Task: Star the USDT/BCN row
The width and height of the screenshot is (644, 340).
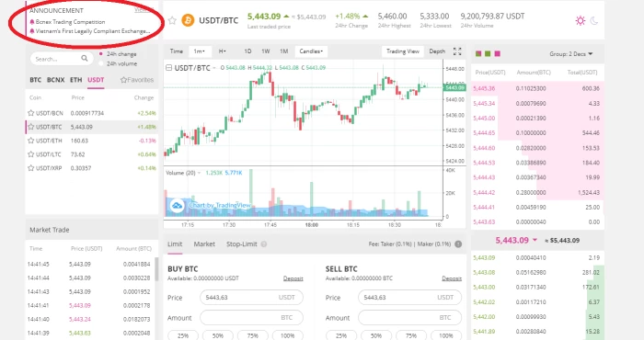Action: pos(30,113)
